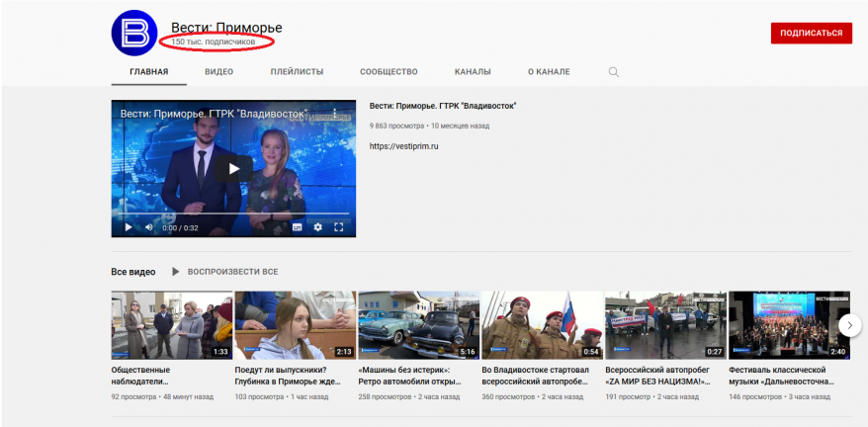The height and width of the screenshot is (427, 868).
Task: Open the КАНАЛЫ tab
Action: [473, 72]
